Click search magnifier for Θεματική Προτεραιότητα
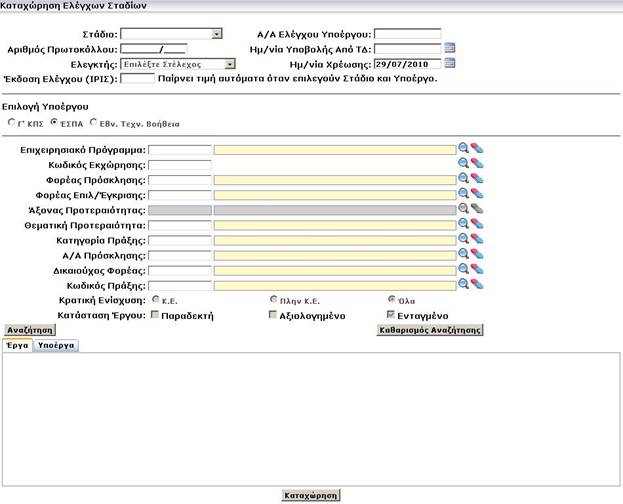 464,224
